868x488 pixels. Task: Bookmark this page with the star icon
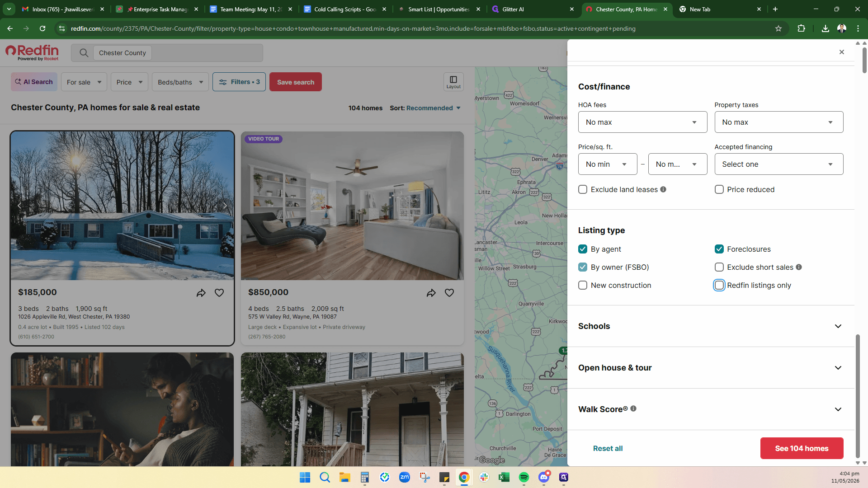click(778, 28)
